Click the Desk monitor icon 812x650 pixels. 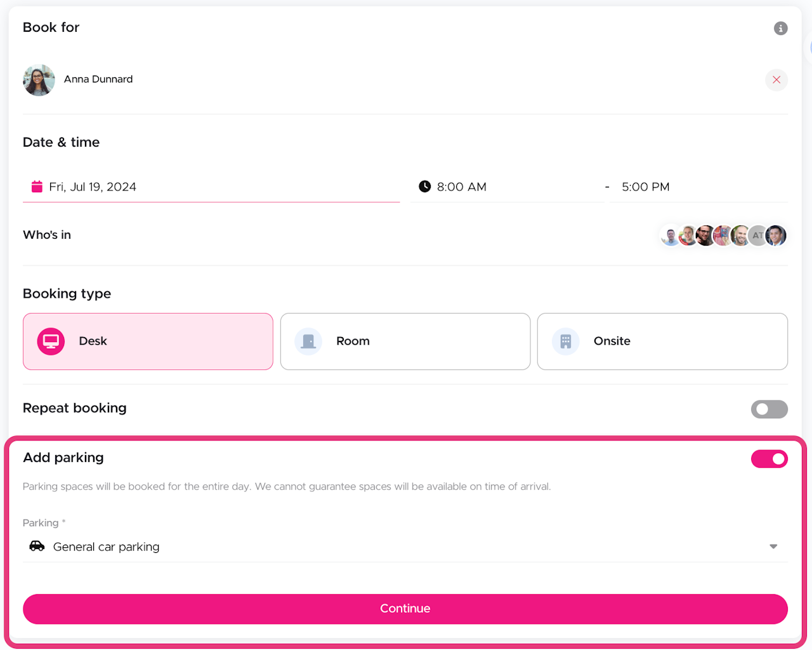51,342
